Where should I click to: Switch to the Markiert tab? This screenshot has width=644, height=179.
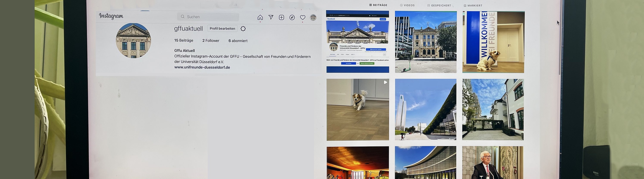point(473,6)
